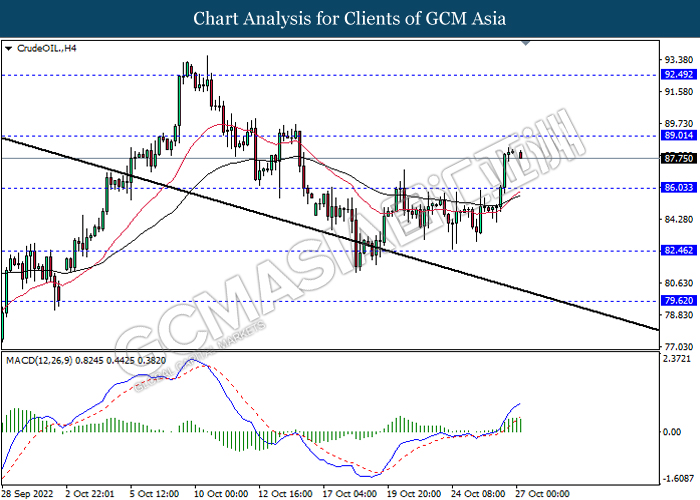Click the 80.630 price axis value
700x500 pixels.
tap(679, 283)
